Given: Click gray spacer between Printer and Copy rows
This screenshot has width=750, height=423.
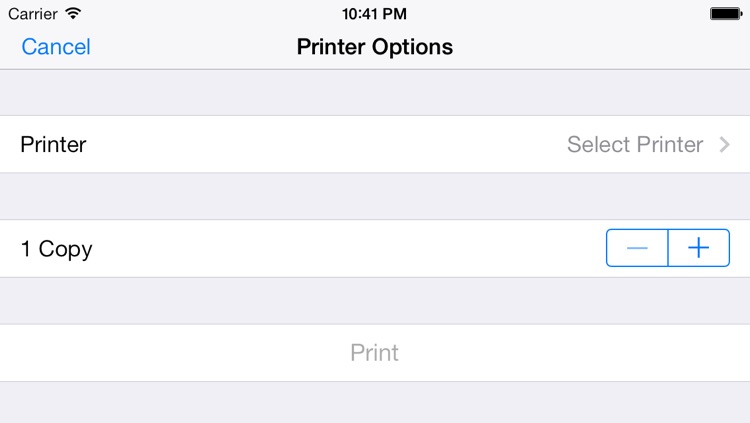Looking at the screenshot, I should coord(375,196).
